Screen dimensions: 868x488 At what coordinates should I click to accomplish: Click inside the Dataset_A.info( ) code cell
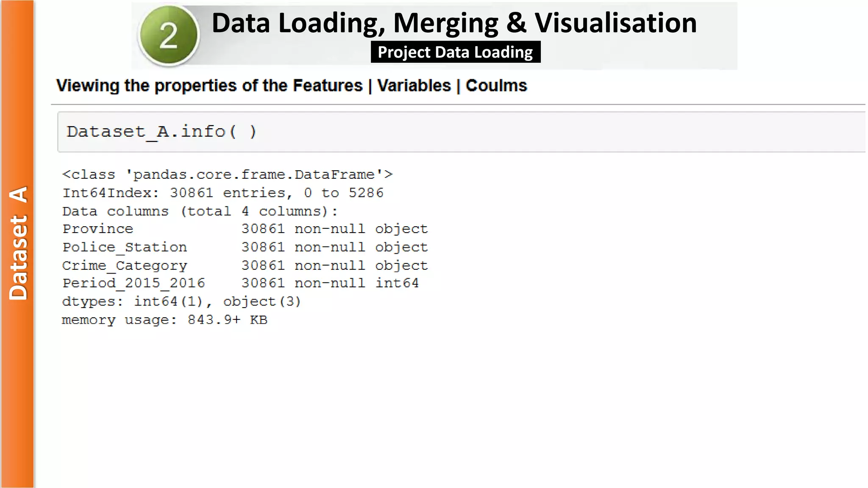(x=461, y=132)
